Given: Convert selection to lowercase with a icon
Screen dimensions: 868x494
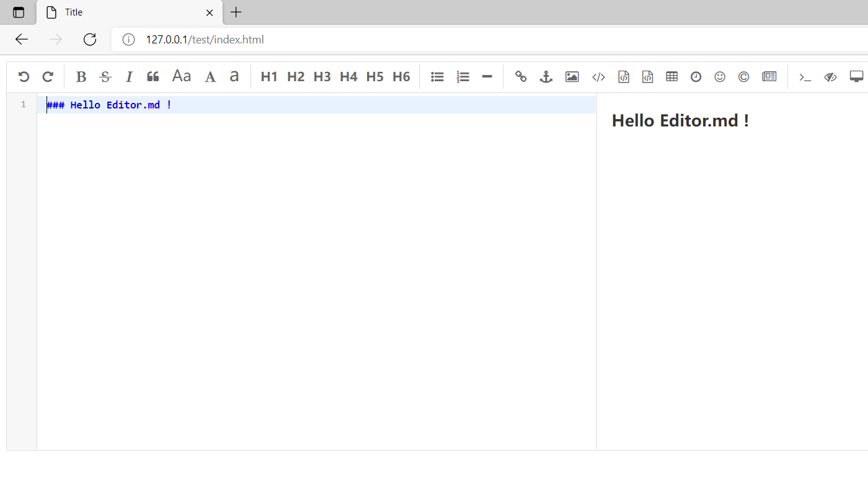Looking at the screenshot, I should coord(234,76).
